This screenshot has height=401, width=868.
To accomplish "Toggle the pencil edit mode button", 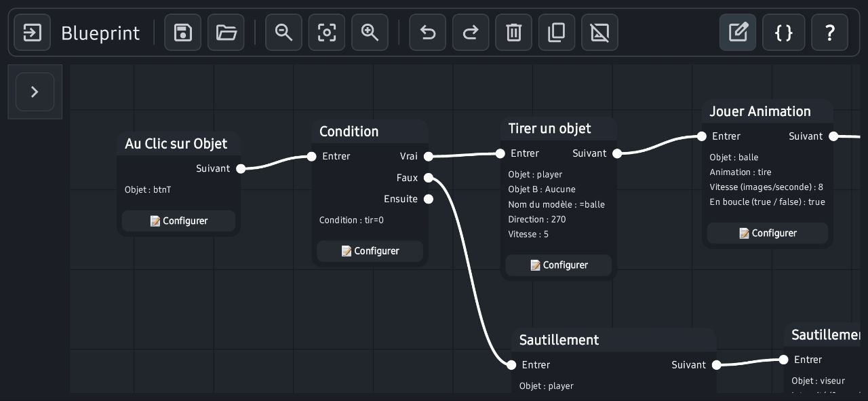I will [738, 33].
